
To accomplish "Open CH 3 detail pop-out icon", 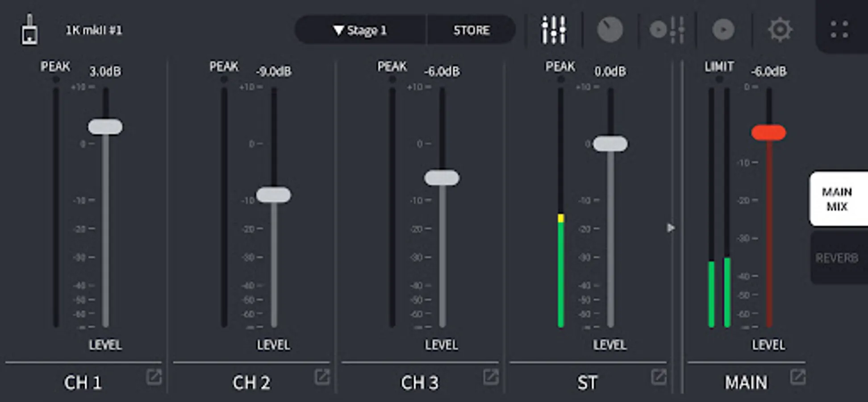I will pos(490,377).
